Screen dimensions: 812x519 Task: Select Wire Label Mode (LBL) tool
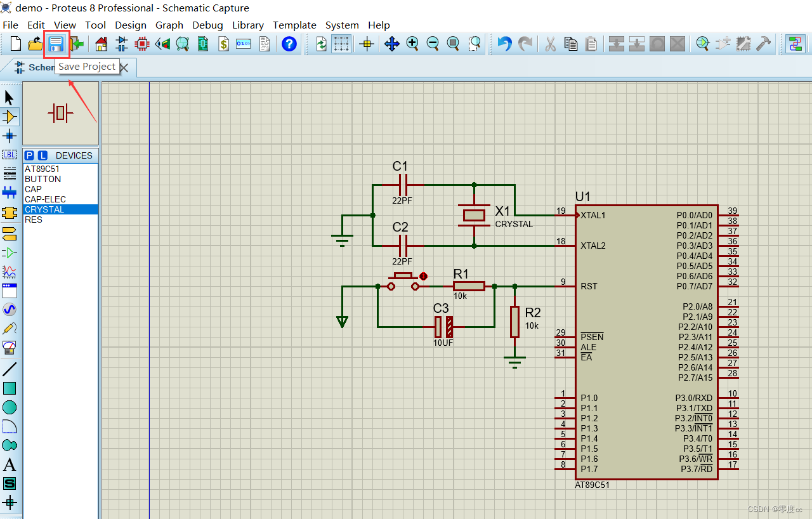click(x=10, y=155)
